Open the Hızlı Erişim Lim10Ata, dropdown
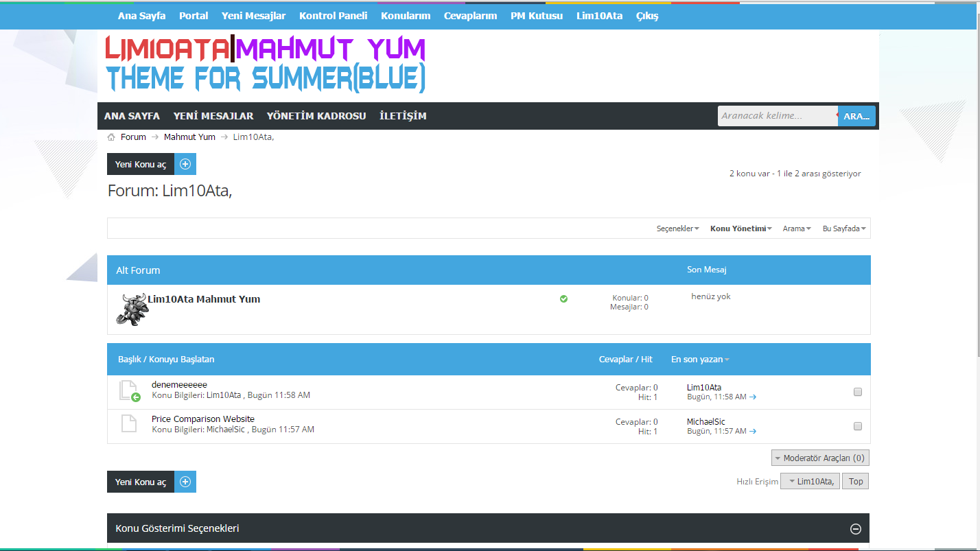Screen dimensions: 980x551 [810, 481]
